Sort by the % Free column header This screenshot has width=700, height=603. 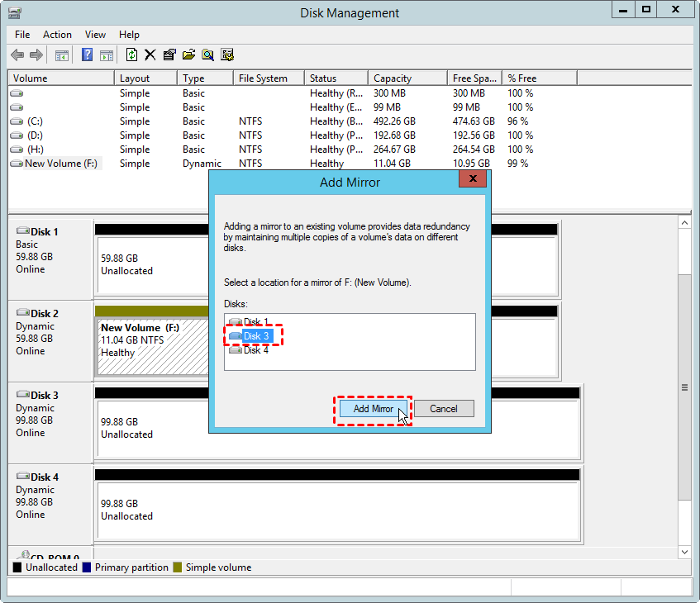[540, 78]
